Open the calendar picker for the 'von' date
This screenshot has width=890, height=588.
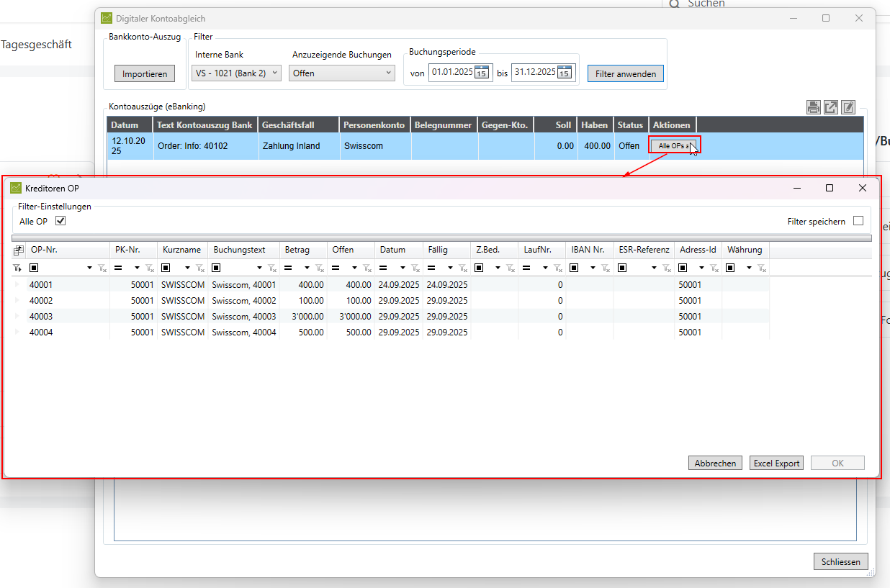click(x=482, y=72)
